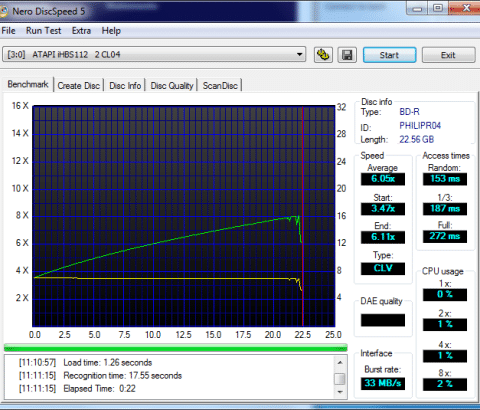
Task: Open the drive selection dropdown
Action: [x=154, y=54]
